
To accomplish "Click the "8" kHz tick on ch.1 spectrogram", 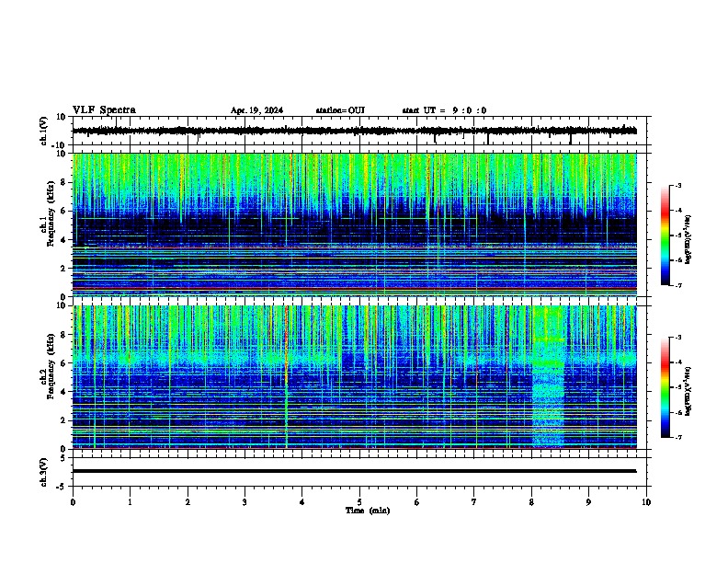I will pyautogui.click(x=63, y=182).
